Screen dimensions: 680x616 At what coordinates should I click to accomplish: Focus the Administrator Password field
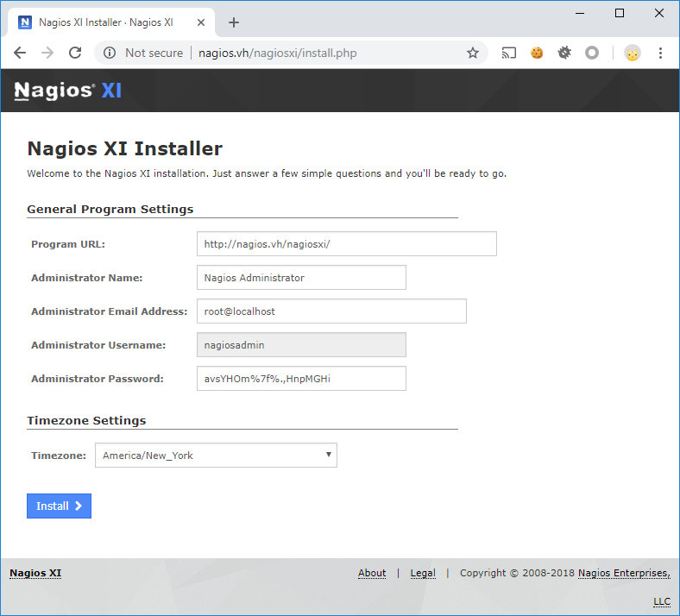coord(301,379)
